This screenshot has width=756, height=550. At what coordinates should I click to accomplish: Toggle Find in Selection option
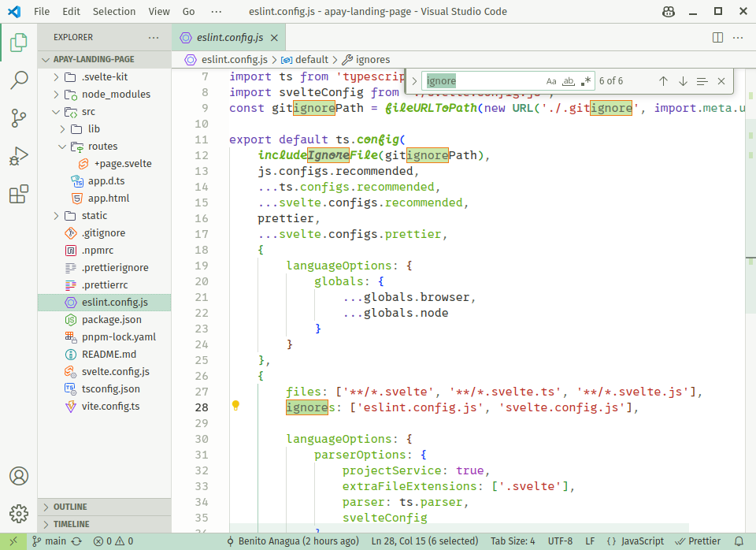702,81
